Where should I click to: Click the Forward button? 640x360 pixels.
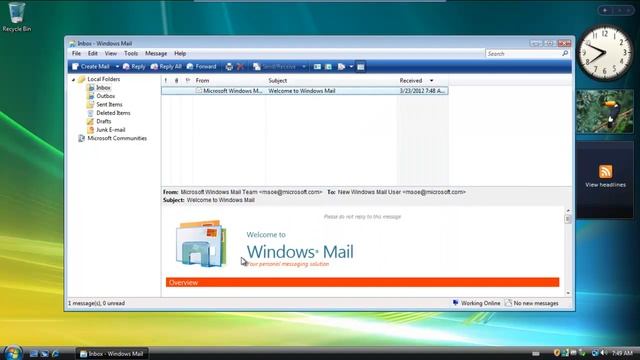202,67
